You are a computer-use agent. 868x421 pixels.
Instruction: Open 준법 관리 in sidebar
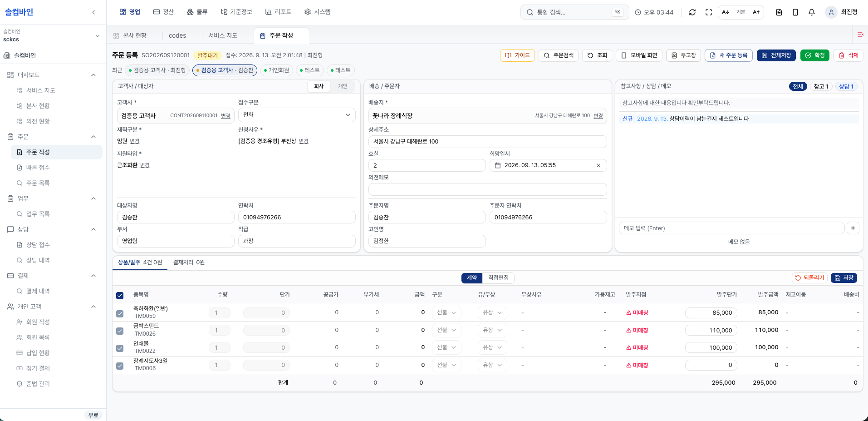57,384
